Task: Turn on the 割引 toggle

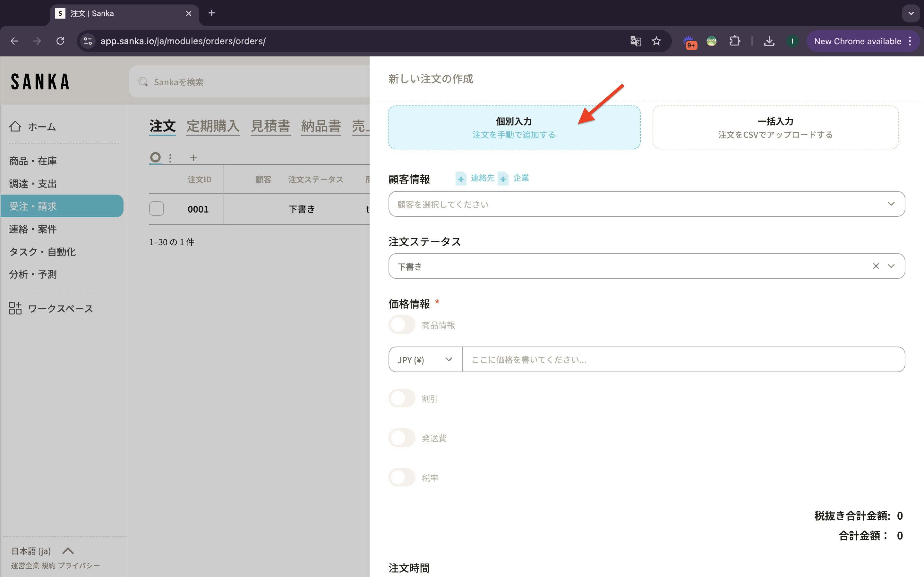Action: click(402, 398)
